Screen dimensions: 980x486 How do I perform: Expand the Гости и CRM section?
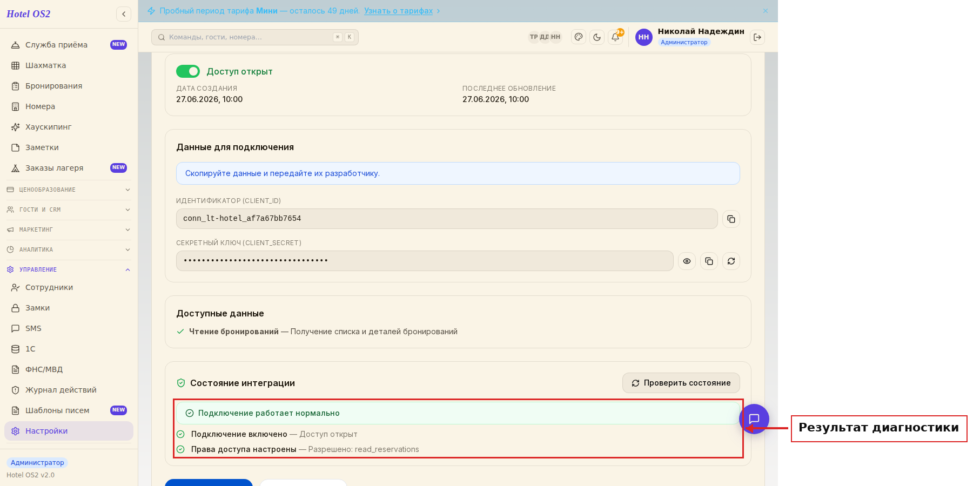coord(69,210)
